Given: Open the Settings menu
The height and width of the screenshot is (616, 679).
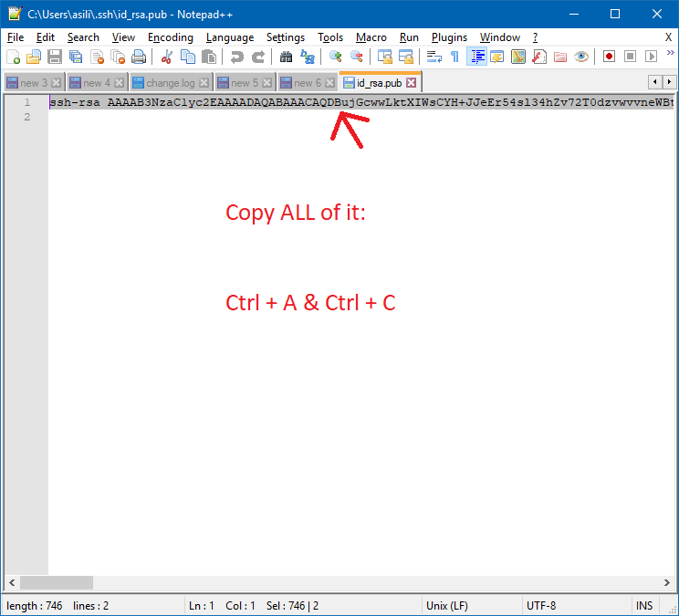Looking at the screenshot, I should (x=286, y=37).
